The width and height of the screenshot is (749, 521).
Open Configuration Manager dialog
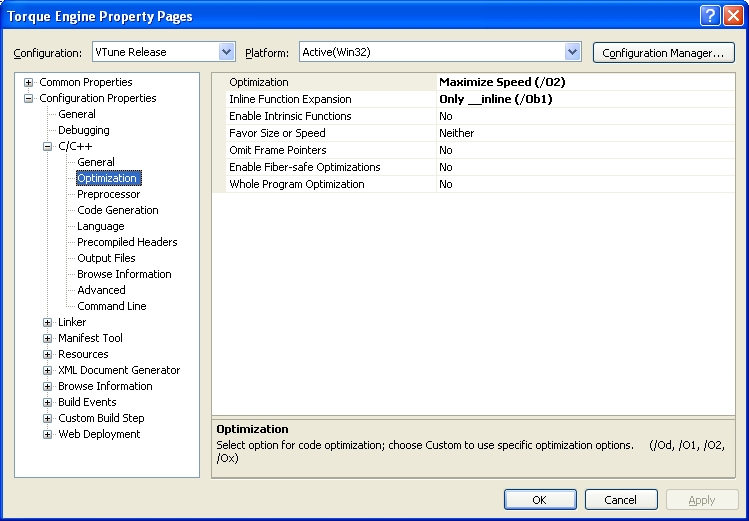(663, 52)
